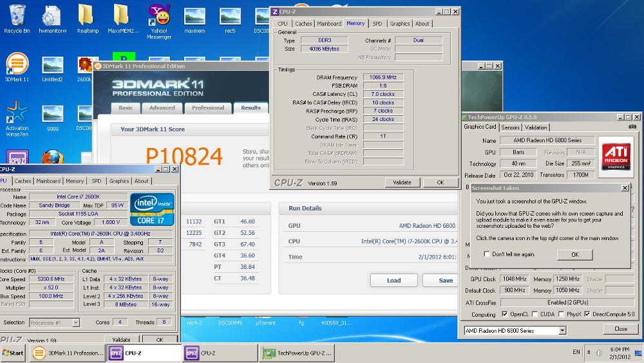Image resolution: width=644 pixels, height=363 pixels.
Task: Click the volume icon in system tray
Action: (x=599, y=353)
